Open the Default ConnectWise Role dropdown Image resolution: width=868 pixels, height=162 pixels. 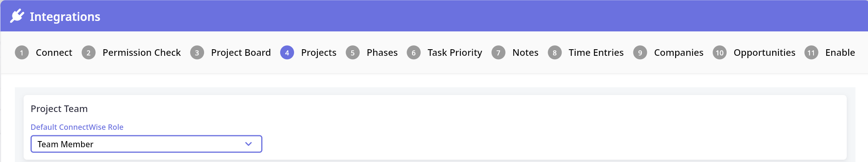click(146, 144)
